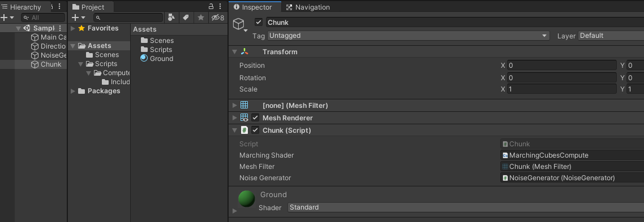Expand the Favorites tree arrow

coord(72,28)
